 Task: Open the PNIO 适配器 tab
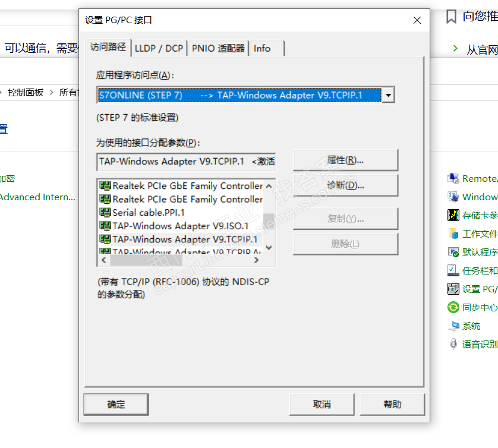click(218, 48)
